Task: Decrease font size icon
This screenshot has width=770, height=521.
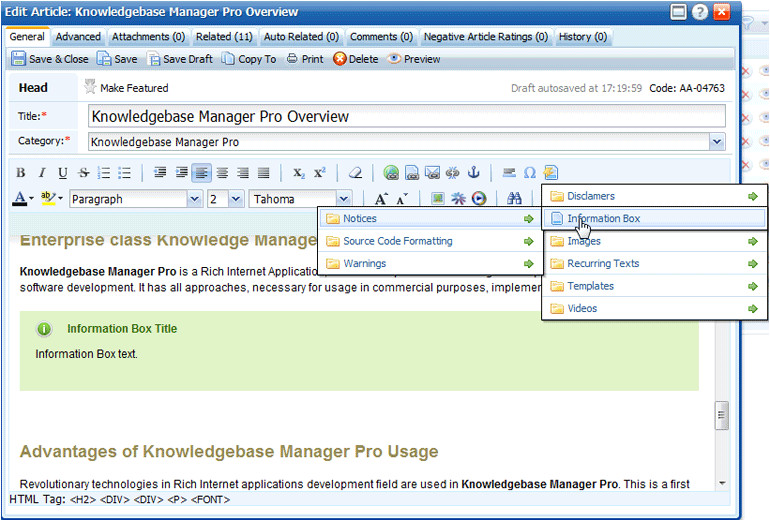Action: [402, 199]
